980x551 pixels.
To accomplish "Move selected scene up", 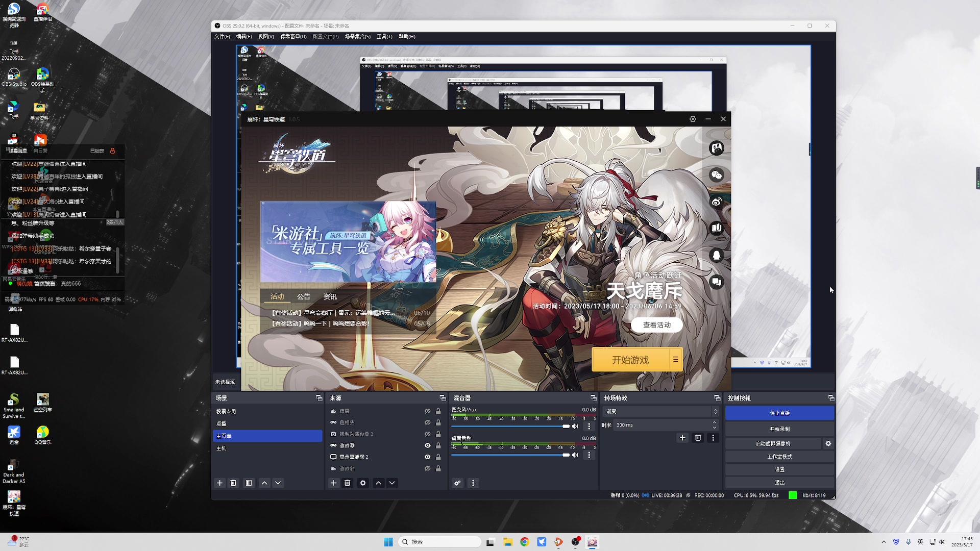I will [x=264, y=483].
